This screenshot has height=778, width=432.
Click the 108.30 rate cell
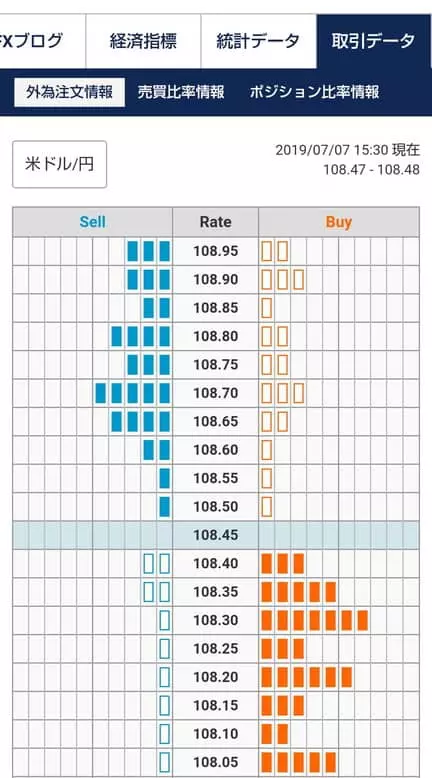215,620
